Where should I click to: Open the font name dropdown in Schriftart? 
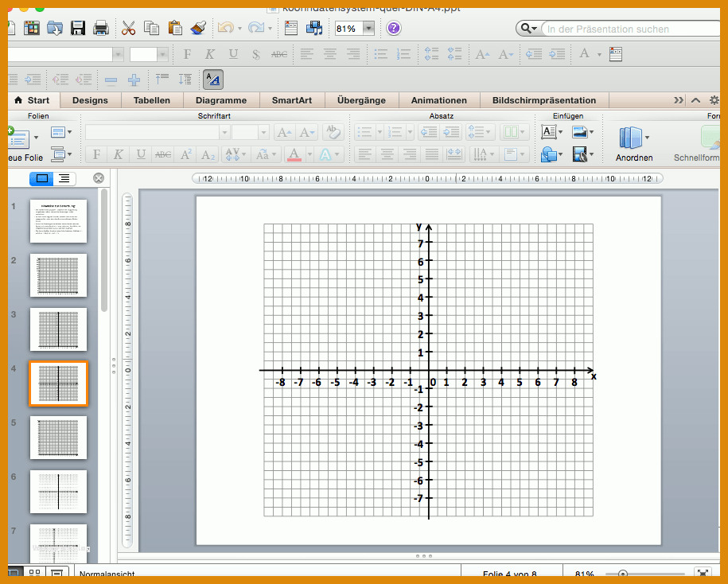[224, 132]
